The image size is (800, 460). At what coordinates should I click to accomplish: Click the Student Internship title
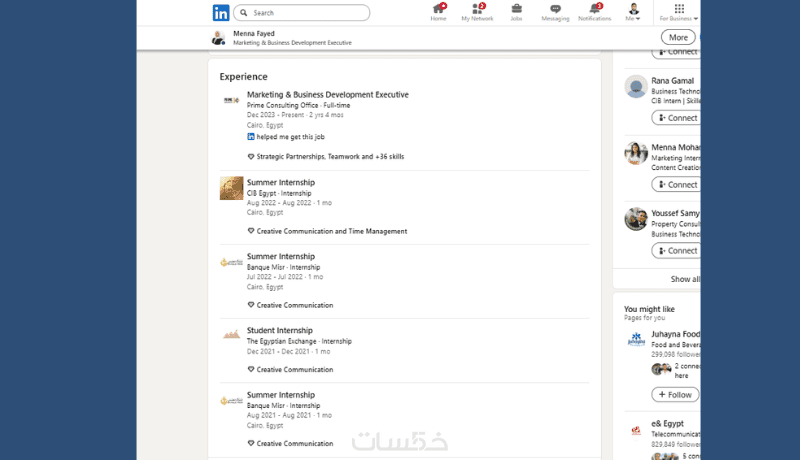280,330
